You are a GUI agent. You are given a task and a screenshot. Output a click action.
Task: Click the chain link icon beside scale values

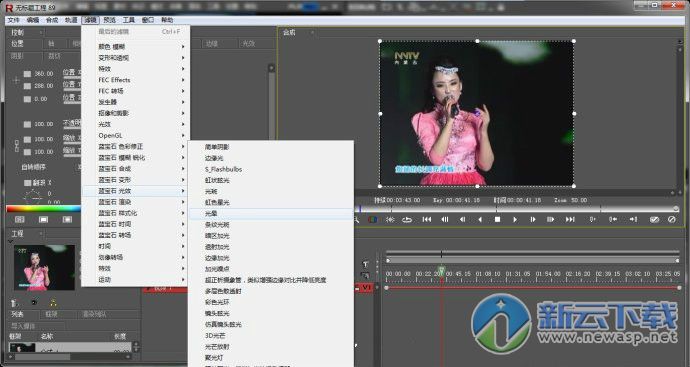pyautogui.click(x=17, y=146)
